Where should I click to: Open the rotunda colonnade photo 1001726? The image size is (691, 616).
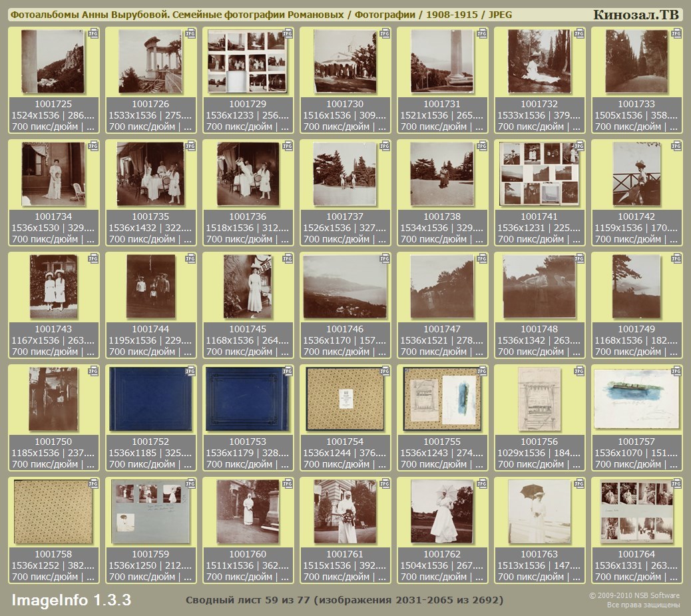[150, 62]
